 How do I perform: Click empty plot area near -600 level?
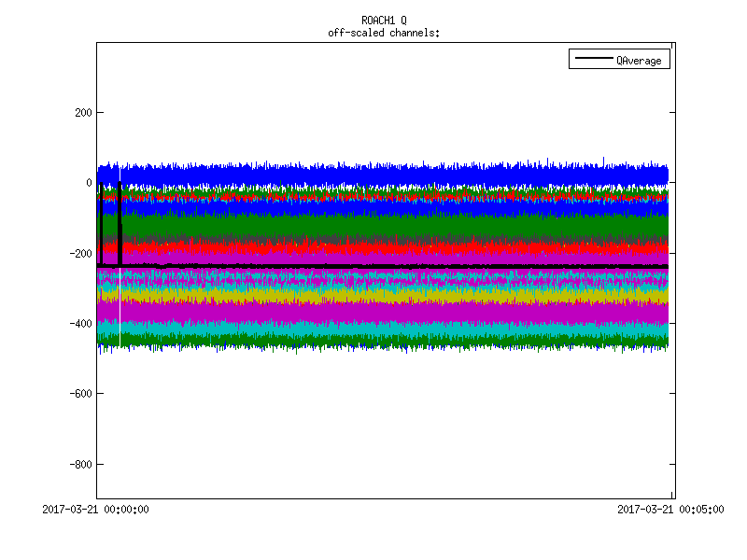tap(373, 394)
